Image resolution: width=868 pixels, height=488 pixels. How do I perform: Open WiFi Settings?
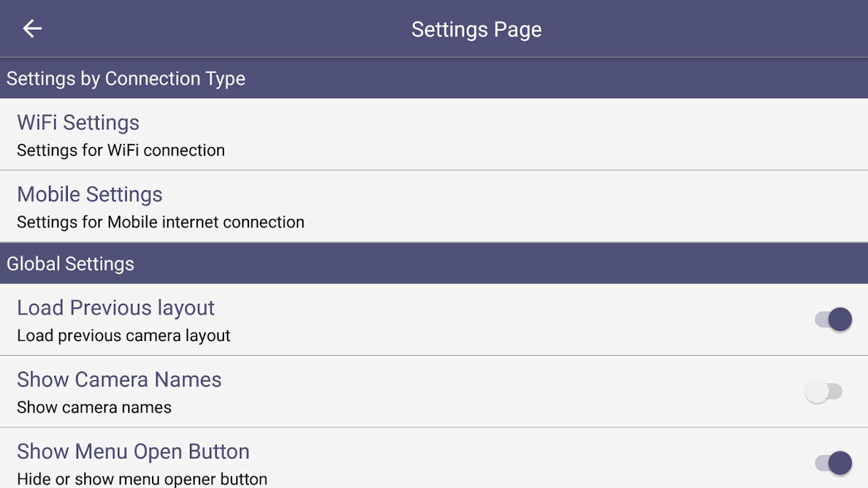(x=78, y=123)
